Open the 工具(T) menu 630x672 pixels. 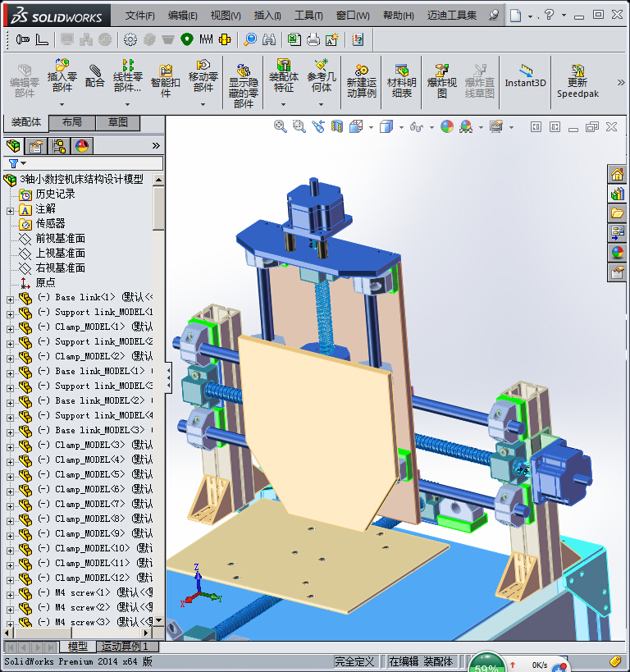[x=308, y=16]
